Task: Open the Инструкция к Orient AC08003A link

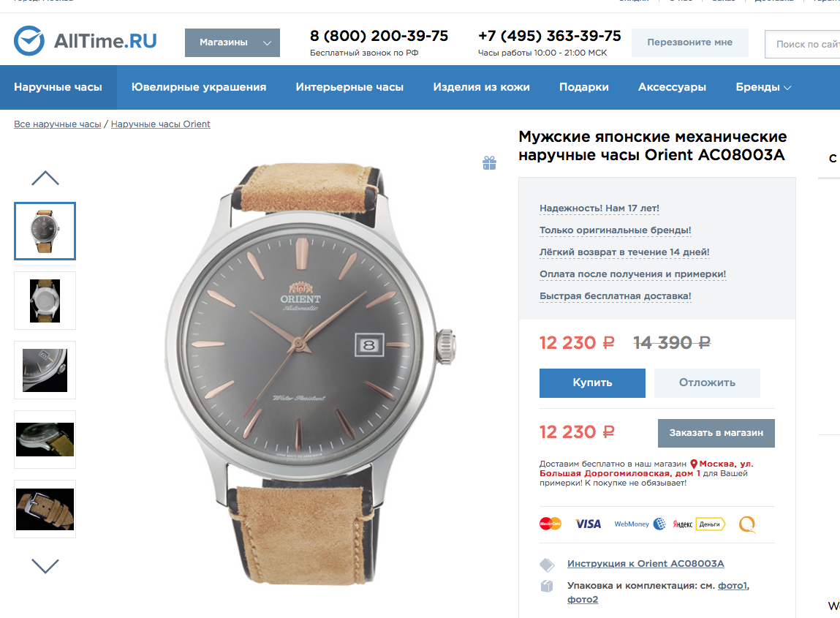Action: (646, 563)
